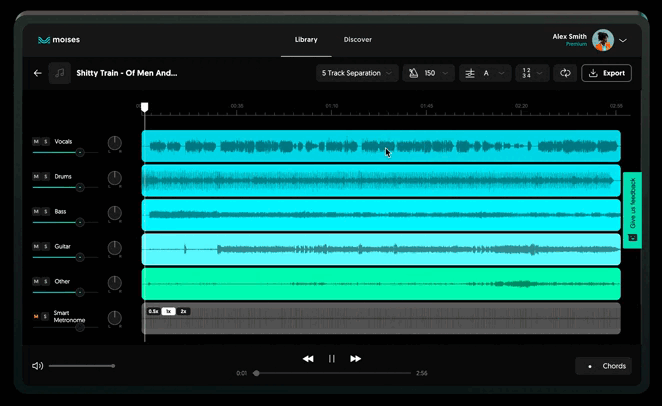Mute the Vocals track
This screenshot has width=662, height=406.
coord(36,142)
